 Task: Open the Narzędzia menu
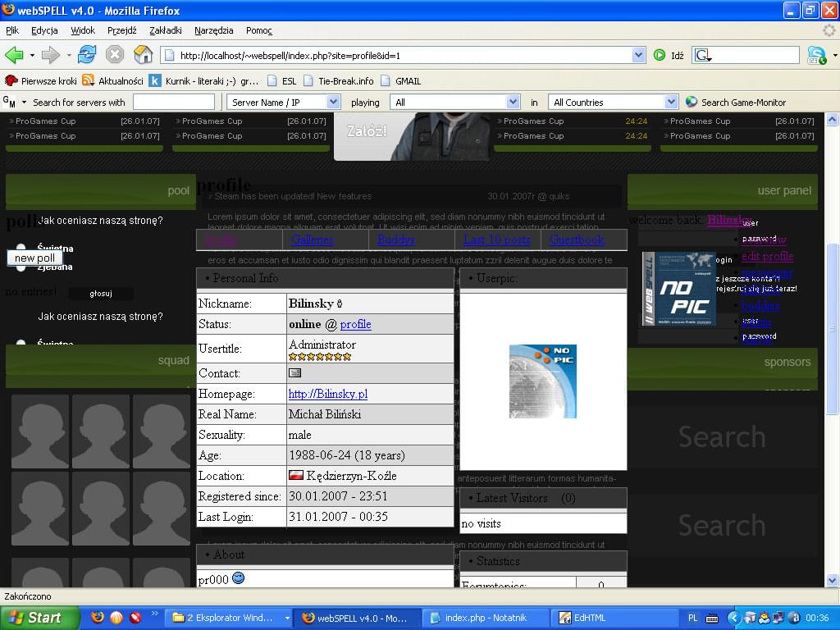coord(213,30)
